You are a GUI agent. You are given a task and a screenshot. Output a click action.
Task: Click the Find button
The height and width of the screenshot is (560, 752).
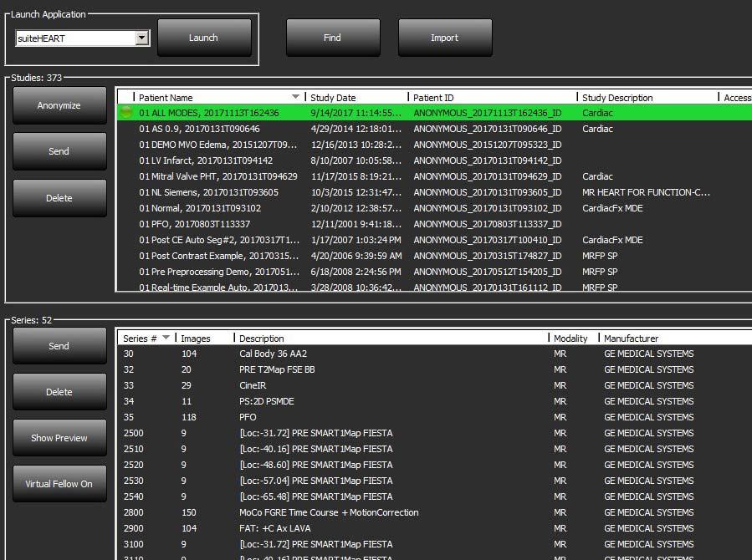pyautogui.click(x=333, y=38)
